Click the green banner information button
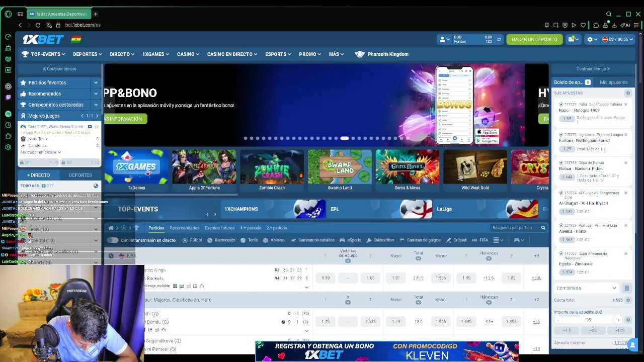 125,119
